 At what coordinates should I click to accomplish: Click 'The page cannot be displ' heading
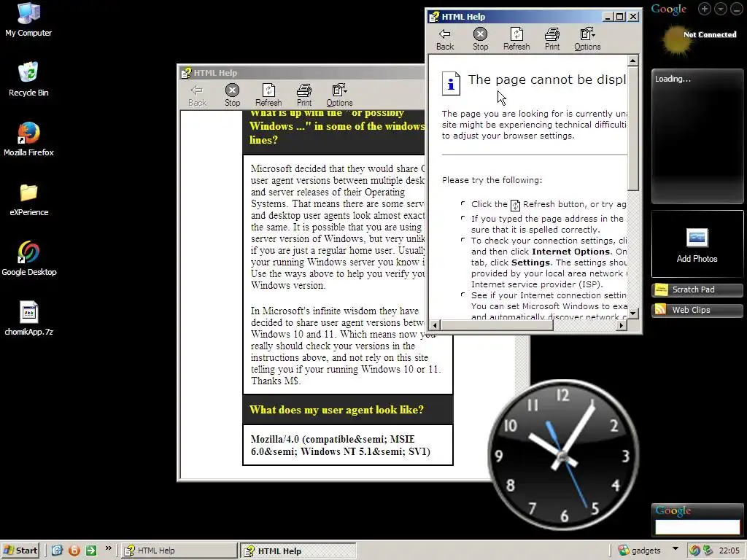tap(547, 79)
